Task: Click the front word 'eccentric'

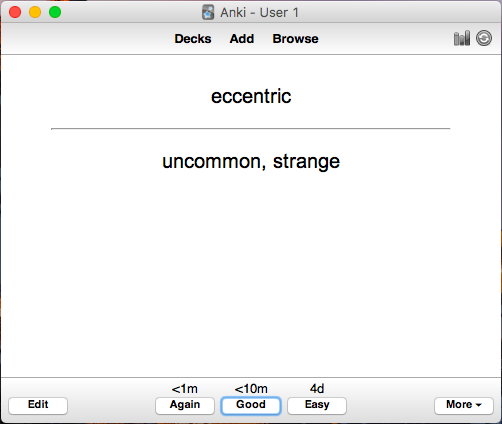Action: (x=251, y=96)
